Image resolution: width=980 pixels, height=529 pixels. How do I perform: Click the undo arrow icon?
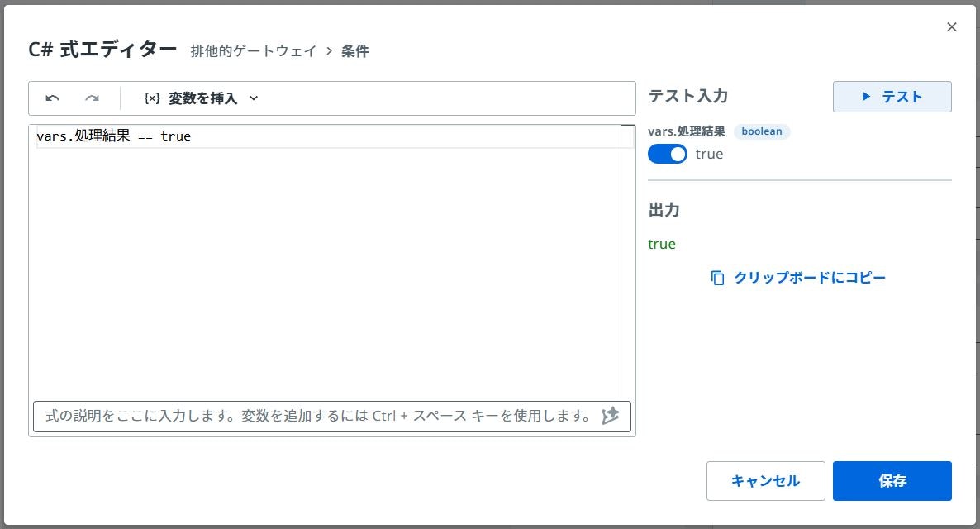(52, 98)
